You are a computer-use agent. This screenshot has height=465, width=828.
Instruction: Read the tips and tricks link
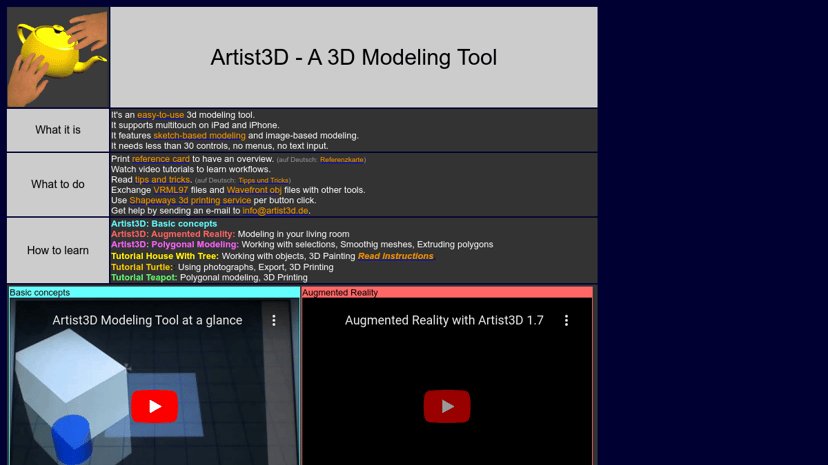point(162,179)
